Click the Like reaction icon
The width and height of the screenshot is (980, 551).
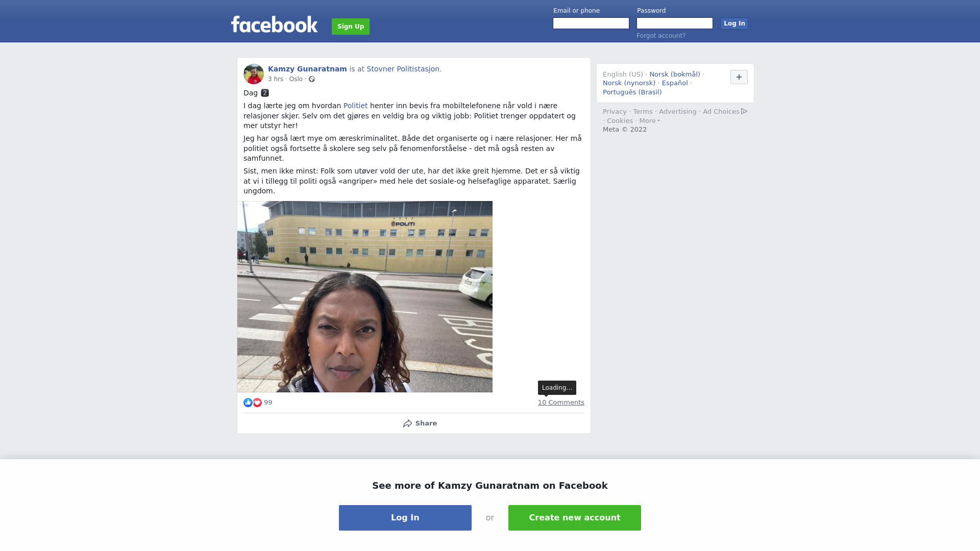[248, 403]
